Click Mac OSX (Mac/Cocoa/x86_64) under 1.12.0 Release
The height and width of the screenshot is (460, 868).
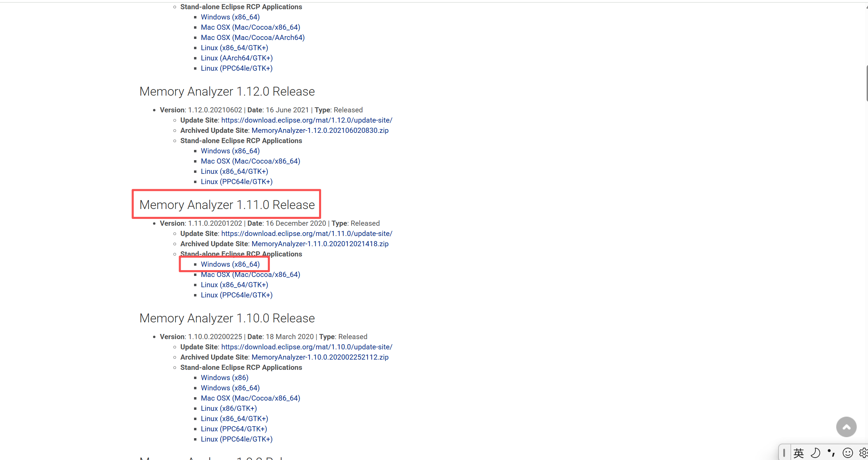[x=250, y=161]
